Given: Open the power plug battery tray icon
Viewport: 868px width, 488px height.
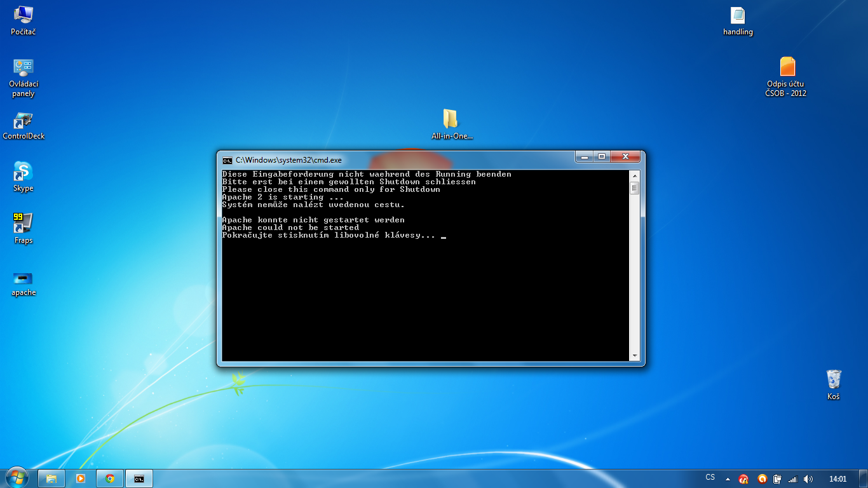Looking at the screenshot, I should [777, 479].
